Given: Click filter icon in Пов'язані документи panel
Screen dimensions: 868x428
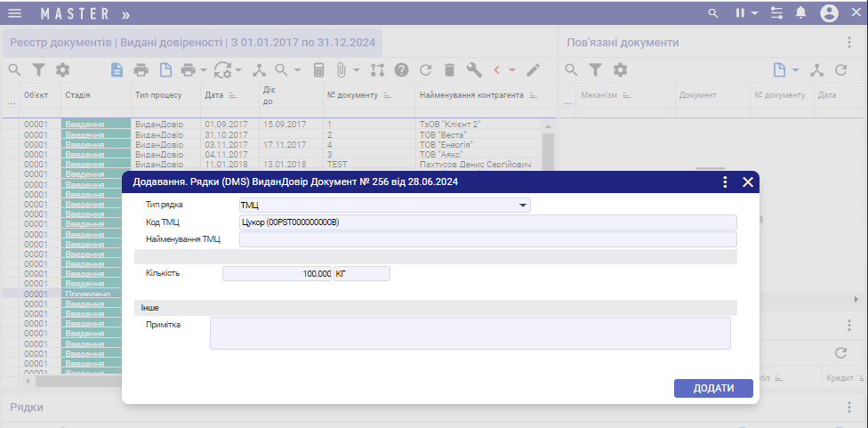Looking at the screenshot, I should click(596, 69).
